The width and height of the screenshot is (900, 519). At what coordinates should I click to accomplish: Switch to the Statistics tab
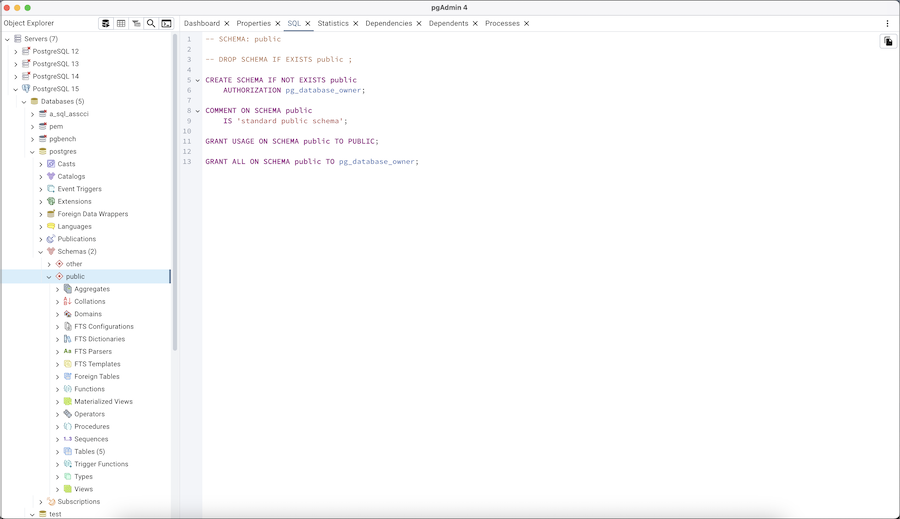pyautogui.click(x=333, y=24)
